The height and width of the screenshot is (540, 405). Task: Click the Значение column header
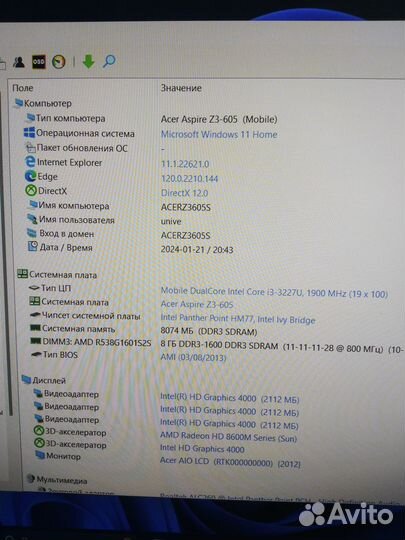tap(181, 88)
